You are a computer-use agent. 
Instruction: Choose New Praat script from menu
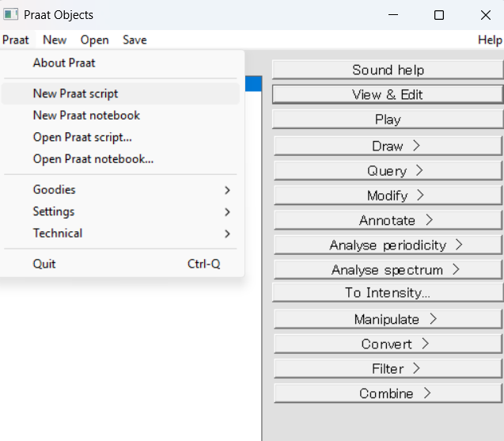point(120,93)
